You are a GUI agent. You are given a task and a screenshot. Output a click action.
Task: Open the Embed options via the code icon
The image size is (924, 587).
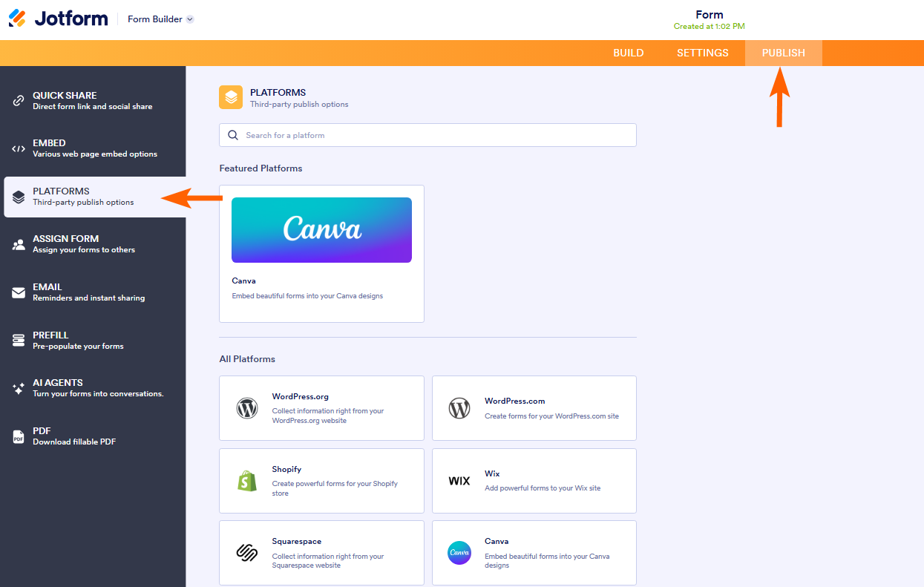coord(18,148)
